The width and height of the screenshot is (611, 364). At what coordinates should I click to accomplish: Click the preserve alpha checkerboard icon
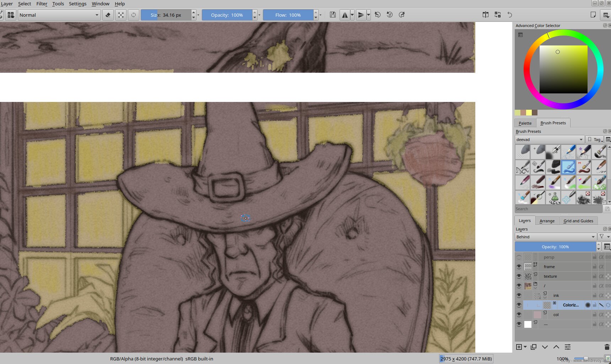(x=121, y=15)
